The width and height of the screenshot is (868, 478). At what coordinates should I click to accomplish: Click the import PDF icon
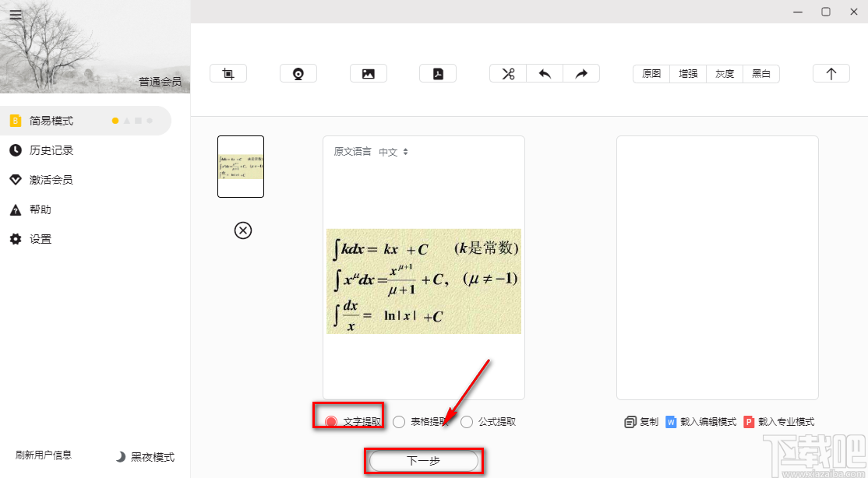(x=438, y=74)
